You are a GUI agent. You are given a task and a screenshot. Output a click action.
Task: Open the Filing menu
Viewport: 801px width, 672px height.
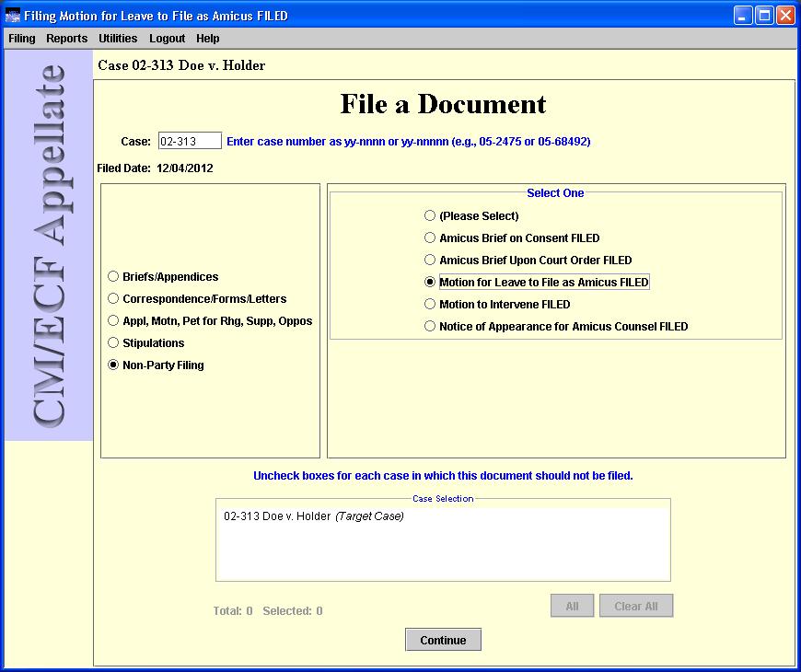[22, 39]
